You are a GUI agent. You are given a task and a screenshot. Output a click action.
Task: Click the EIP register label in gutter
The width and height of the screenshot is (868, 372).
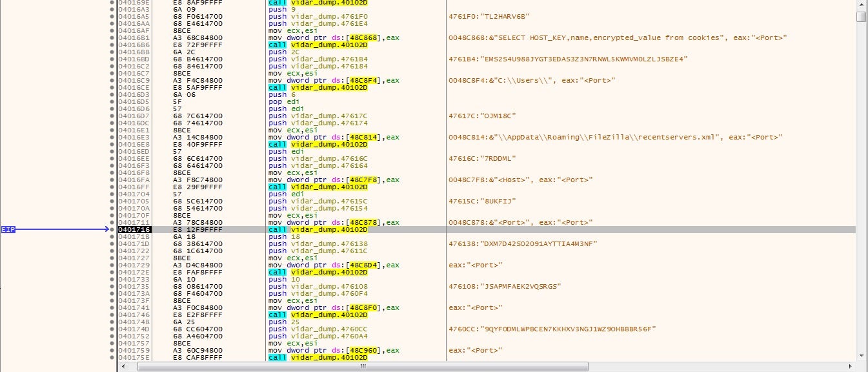[8, 229]
